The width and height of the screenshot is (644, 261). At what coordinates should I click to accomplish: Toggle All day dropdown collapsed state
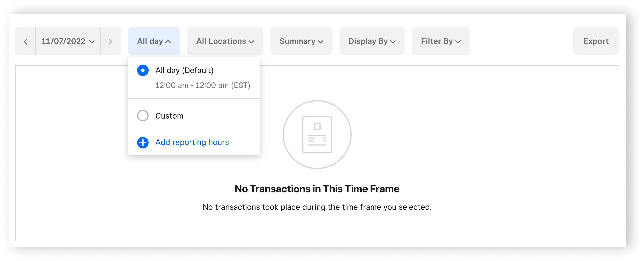pos(154,41)
